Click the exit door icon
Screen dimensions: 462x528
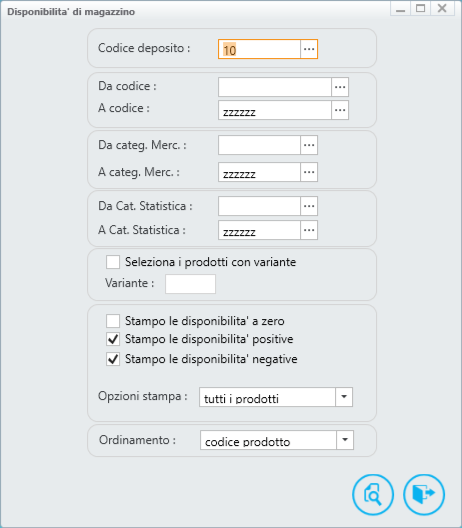pyautogui.click(x=424, y=494)
